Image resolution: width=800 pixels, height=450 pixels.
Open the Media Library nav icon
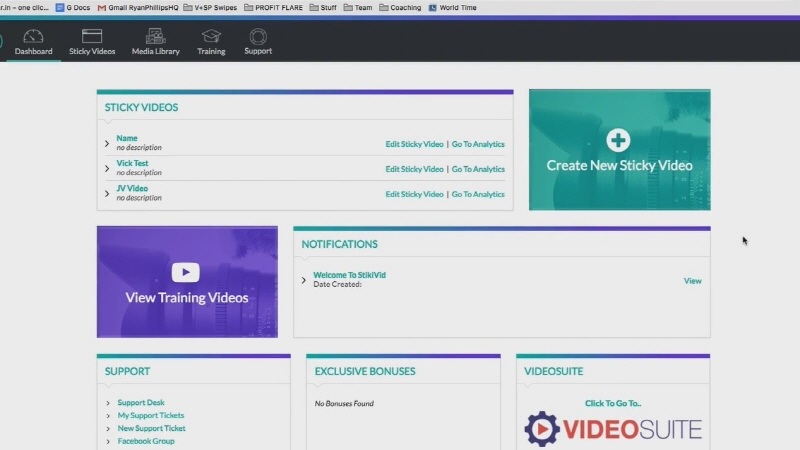tap(156, 36)
